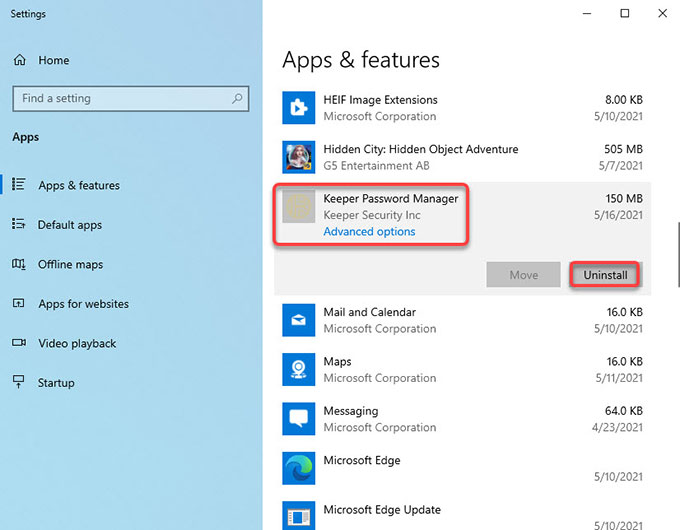
Task: Click the Mail and Calendar envelope icon
Action: [298, 320]
